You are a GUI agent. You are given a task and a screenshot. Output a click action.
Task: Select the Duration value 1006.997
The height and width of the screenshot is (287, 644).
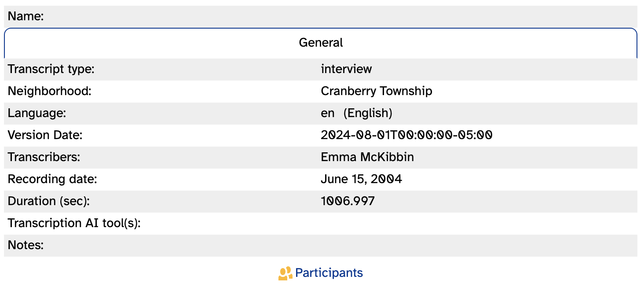348,201
